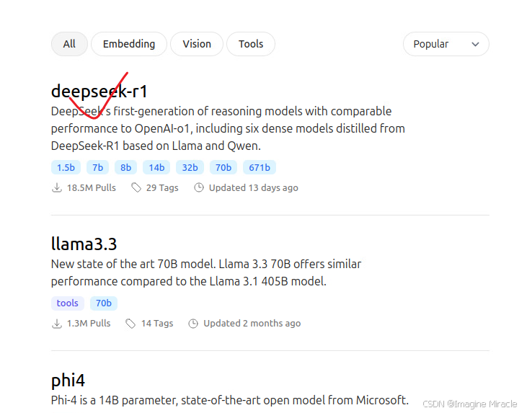Viewport: 532px width, 413px height.
Task: Select the 14b tag of deepseek-r1
Action: point(156,167)
